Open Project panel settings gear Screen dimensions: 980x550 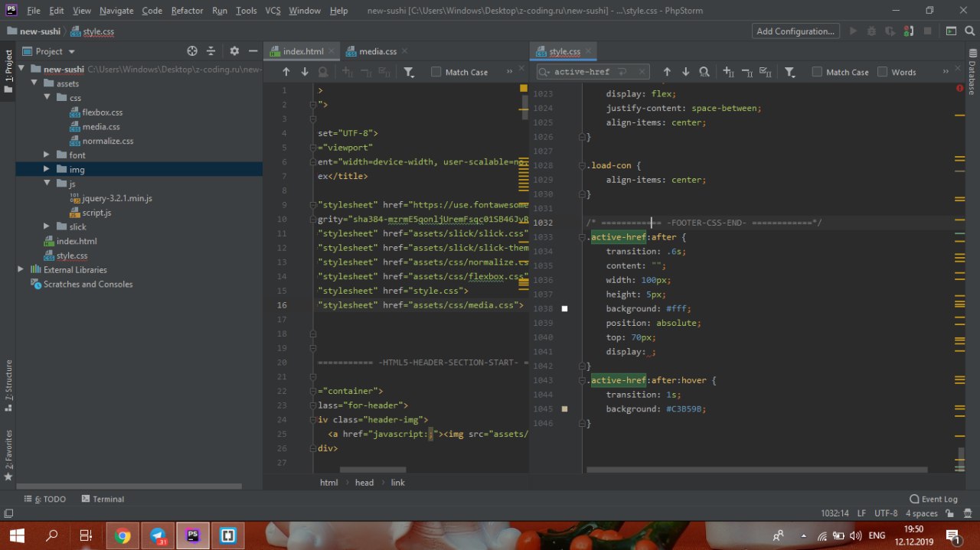[234, 51]
